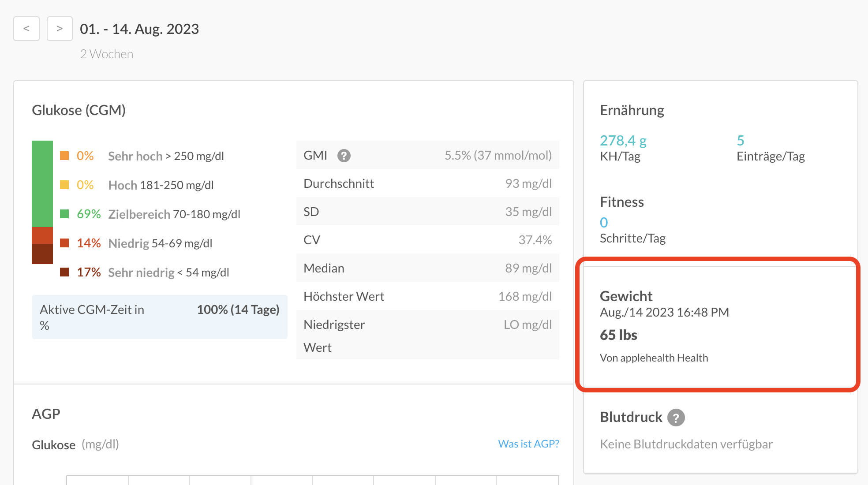Click the '100% (14 Tage)' CGM time value
This screenshot has width=868, height=485.
tap(238, 310)
